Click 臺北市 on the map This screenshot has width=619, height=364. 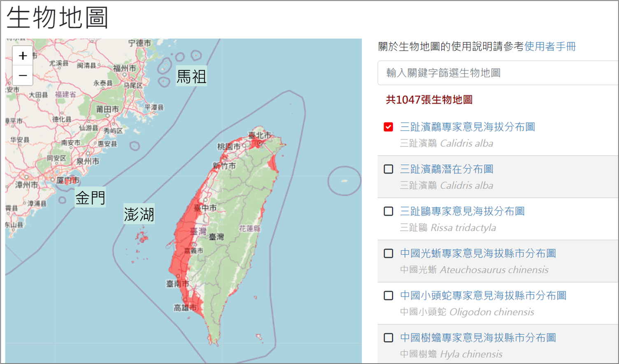[260, 135]
